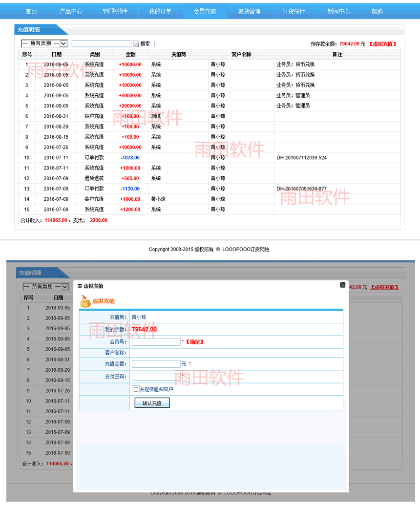Click the shopping cart icon in navigation
This screenshot has height=508, width=420.
(x=106, y=11)
